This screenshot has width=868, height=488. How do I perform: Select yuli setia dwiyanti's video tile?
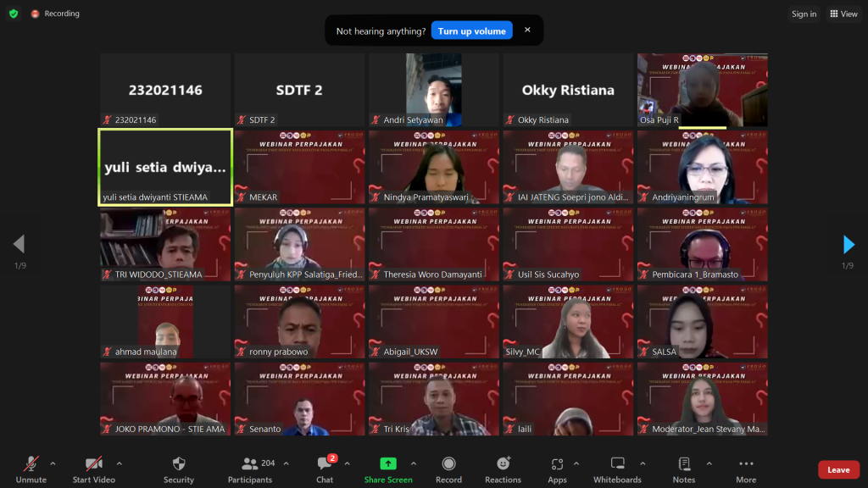coord(165,167)
